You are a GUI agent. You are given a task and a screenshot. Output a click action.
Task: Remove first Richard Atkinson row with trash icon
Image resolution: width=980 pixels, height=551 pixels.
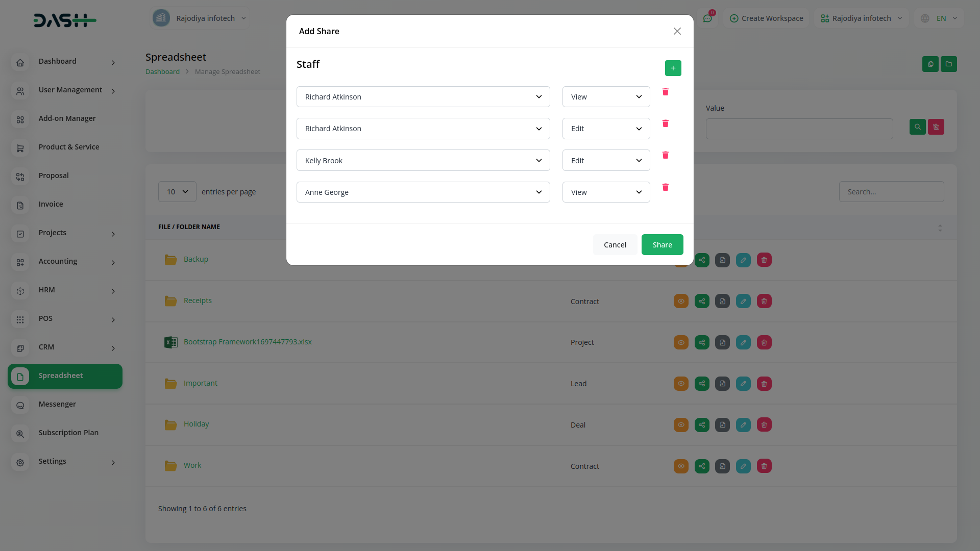pyautogui.click(x=665, y=92)
